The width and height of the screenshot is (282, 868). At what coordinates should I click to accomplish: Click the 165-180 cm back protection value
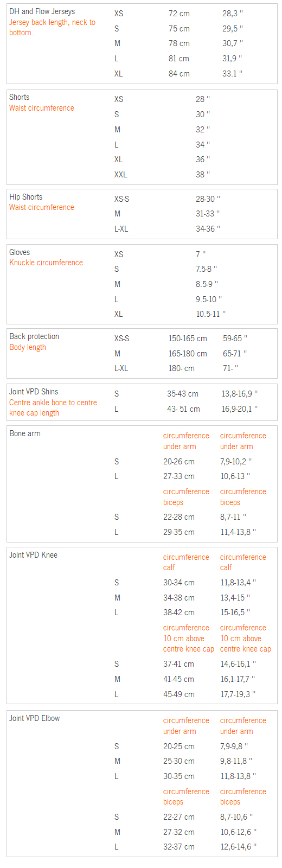coord(188,353)
